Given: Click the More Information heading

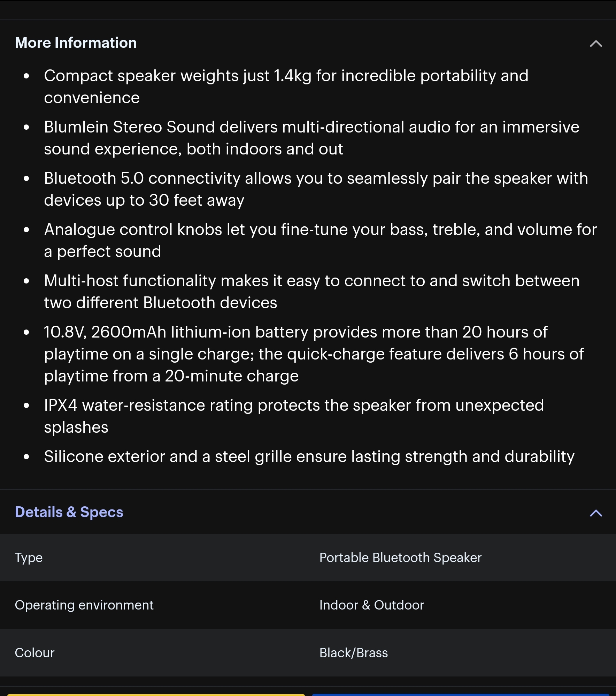Looking at the screenshot, I should coord(76,43).
